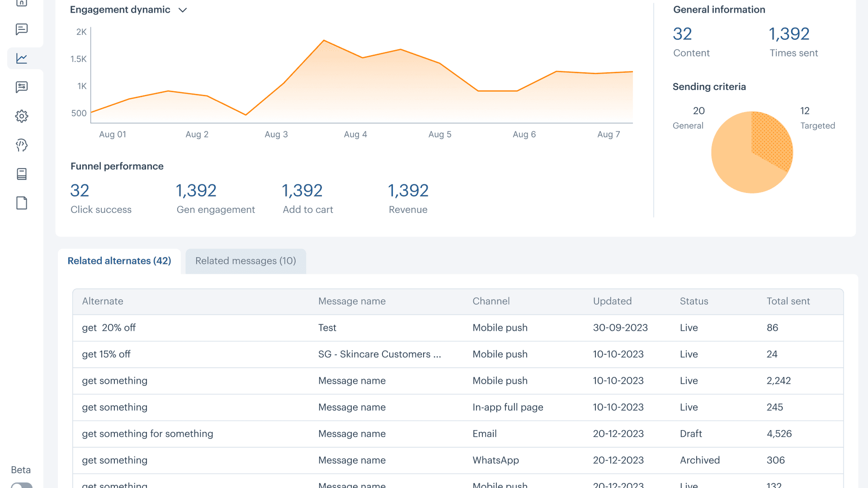Expand the Engagement dynamic chevron
868x488 pixels.
[x=183, y=10]
